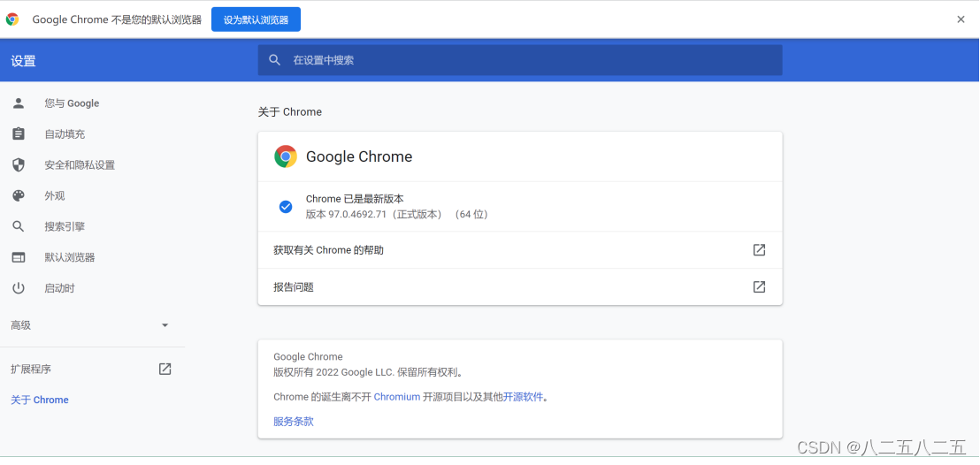Click the power icon for 启动时

tap(18, 288)
